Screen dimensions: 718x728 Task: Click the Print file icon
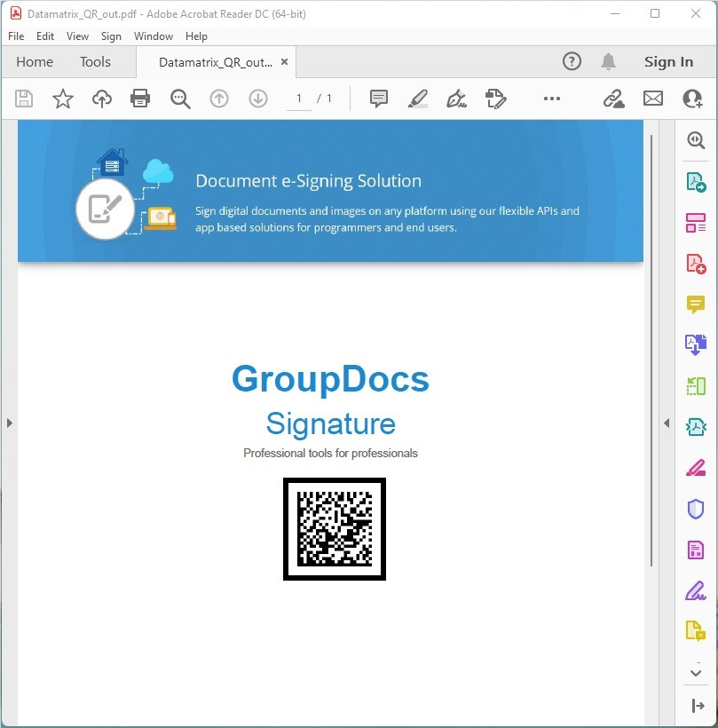coord(140,99)
